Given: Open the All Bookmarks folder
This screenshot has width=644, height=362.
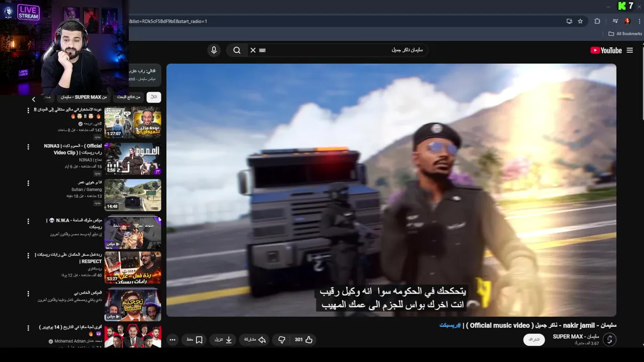Looking at the screenshot, I should (x=625, y=34).
